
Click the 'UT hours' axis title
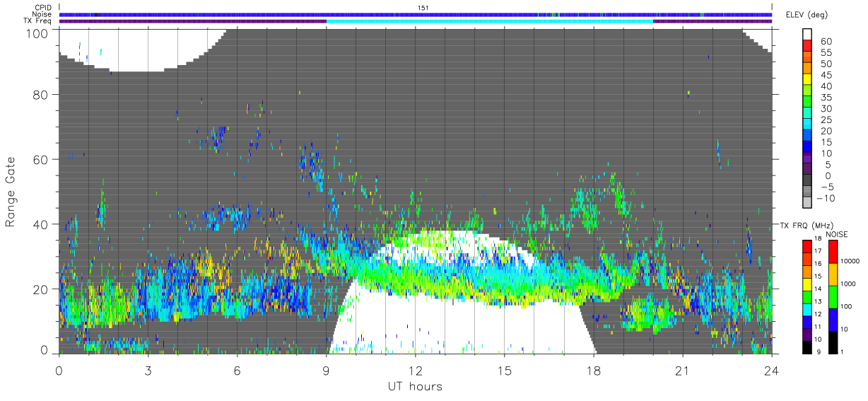coord(415,386)
